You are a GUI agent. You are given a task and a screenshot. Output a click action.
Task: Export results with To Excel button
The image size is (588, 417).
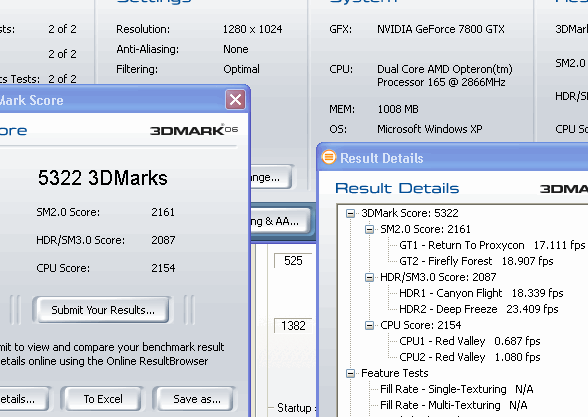(x=103, y=399)
